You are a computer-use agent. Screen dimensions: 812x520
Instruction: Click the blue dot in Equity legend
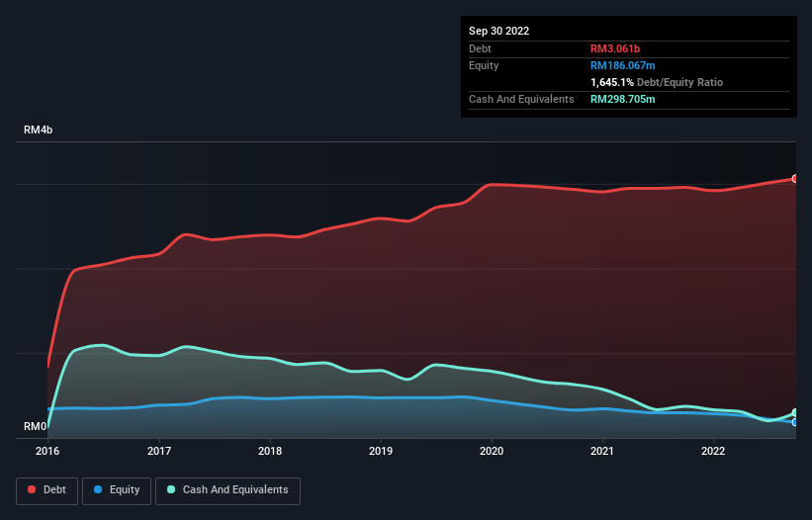click(x=98, y=489)
